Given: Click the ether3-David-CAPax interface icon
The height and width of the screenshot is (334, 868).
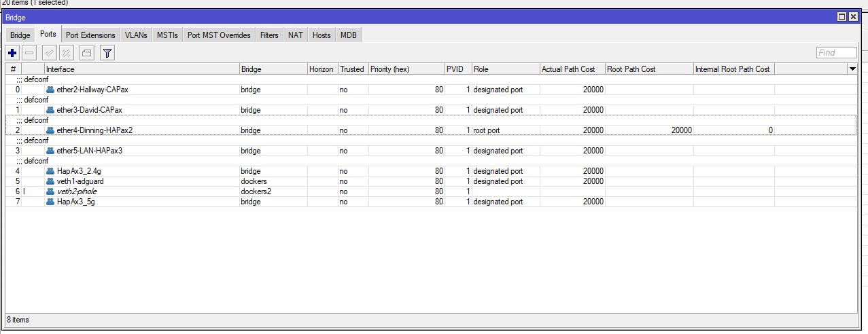Looking at the screenshot, I should point(50,110).
